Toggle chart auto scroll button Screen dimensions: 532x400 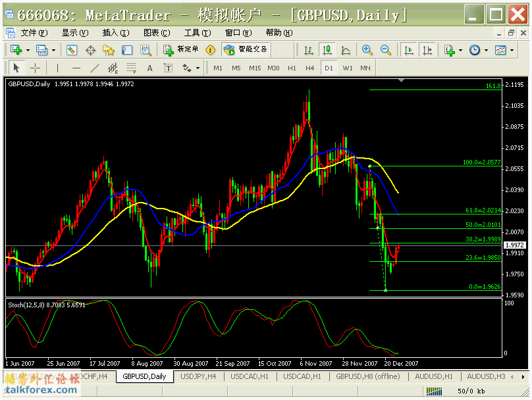[x=409, y=50]
